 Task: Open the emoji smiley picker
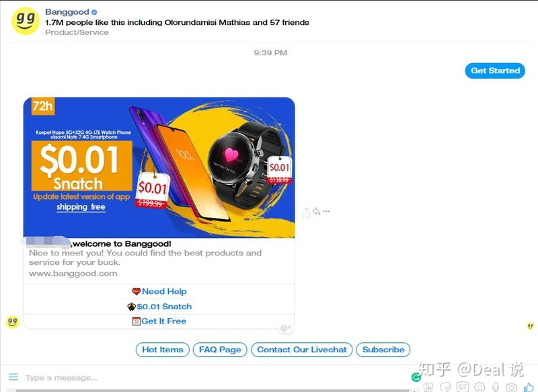click(x=479, y=387)
